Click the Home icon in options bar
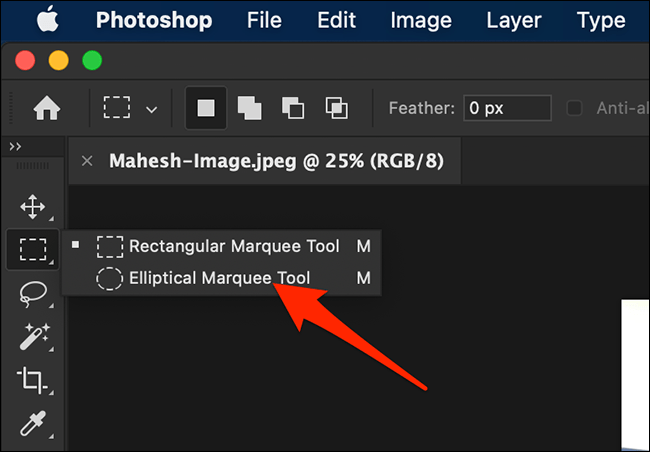The image size is (650, 452). click(47, 108)
